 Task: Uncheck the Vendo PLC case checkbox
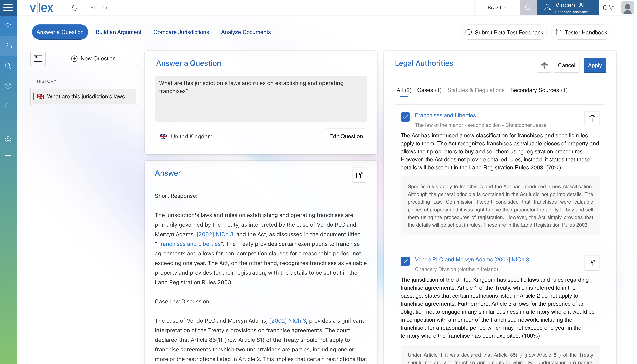[x=405, y=261]
